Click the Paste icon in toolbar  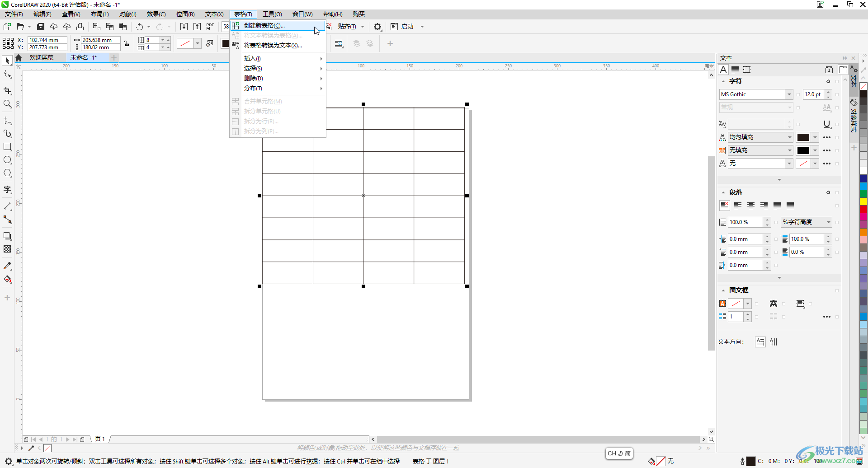point(123,27)
